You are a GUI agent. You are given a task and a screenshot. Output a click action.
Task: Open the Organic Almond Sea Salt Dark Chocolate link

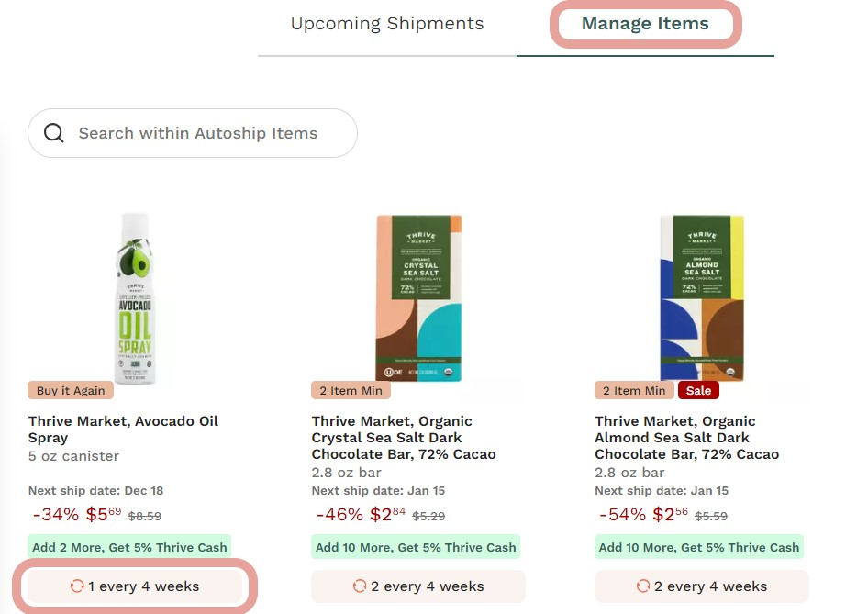686,437
